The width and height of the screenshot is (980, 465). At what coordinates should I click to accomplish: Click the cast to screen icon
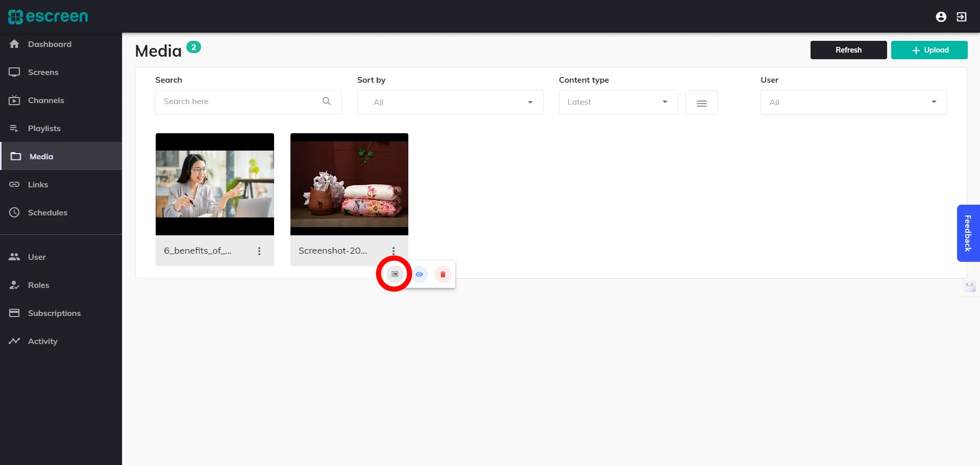(395, 274)
